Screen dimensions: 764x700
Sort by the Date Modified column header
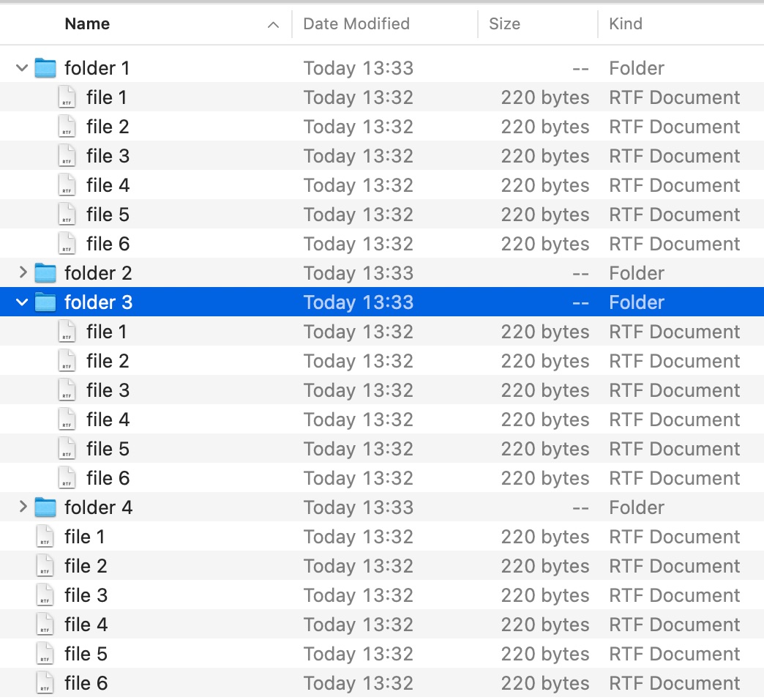point(356,24)
